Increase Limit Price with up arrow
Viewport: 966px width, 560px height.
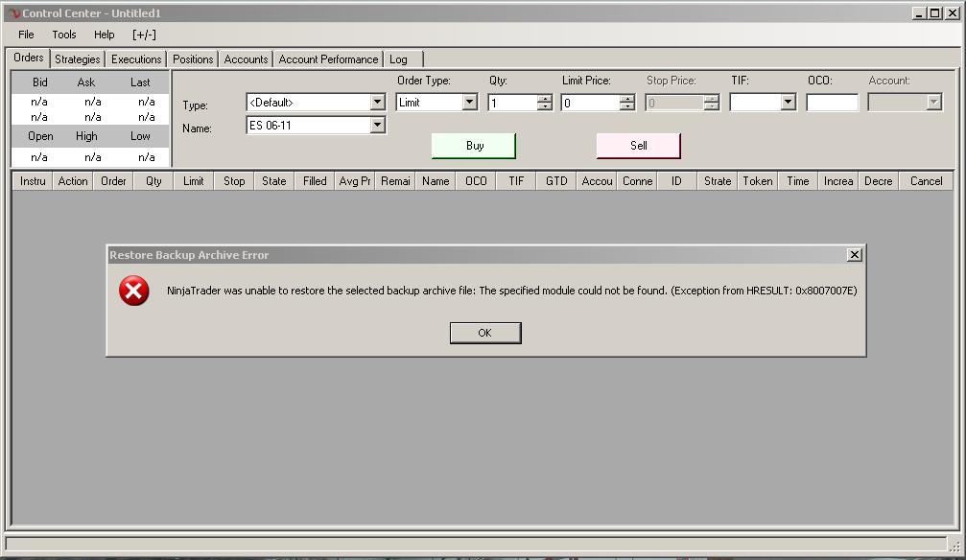click(627, 99)
